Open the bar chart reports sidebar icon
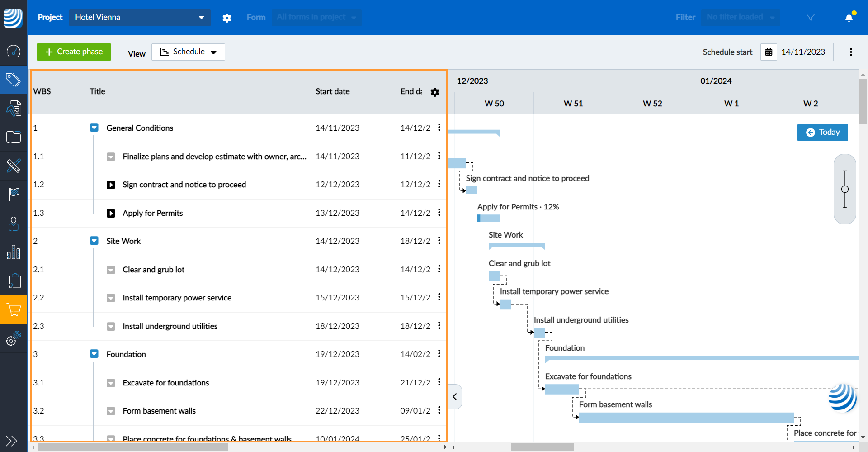 (x=14, y=252)
